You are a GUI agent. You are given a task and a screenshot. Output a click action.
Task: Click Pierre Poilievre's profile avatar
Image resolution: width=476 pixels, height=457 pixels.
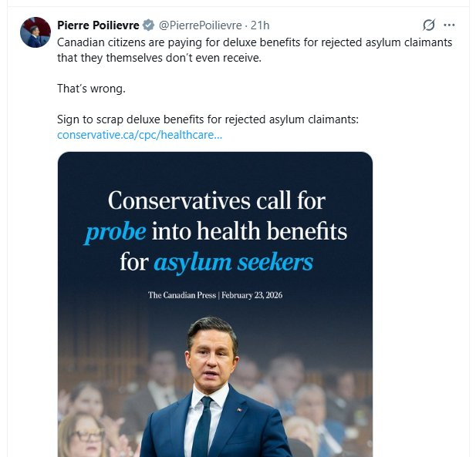click(35, 33)
